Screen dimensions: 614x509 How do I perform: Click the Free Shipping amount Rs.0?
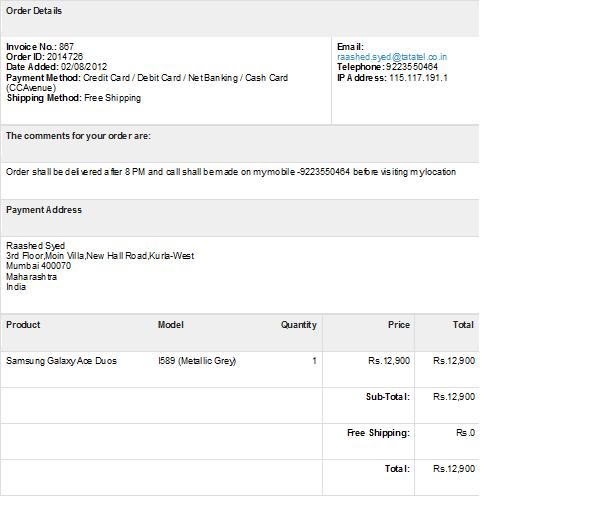pyautogui.click(x=466, y=433)
